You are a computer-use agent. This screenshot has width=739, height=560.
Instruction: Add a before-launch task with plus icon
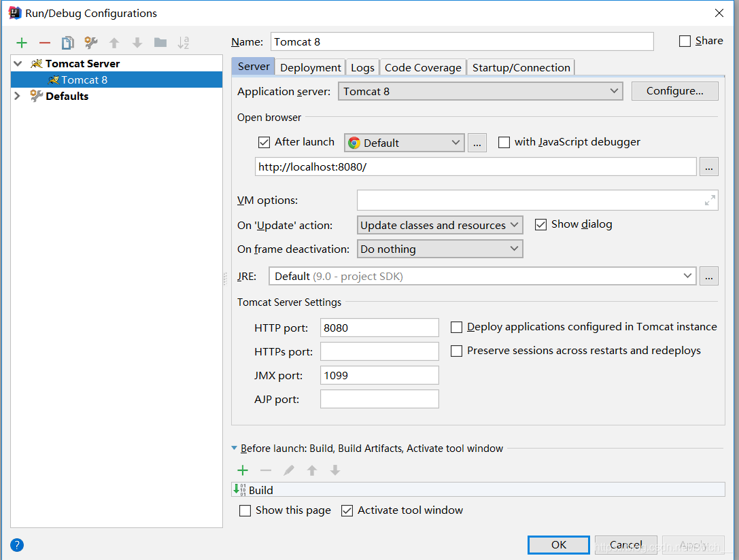coord(243,470)
